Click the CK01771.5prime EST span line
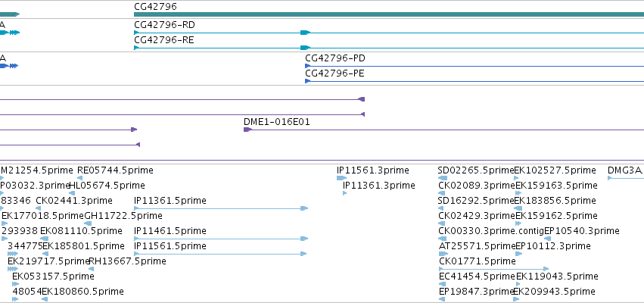Image resolution: width=644 pixels, height=303 pixels. click(x=493, y=269)
